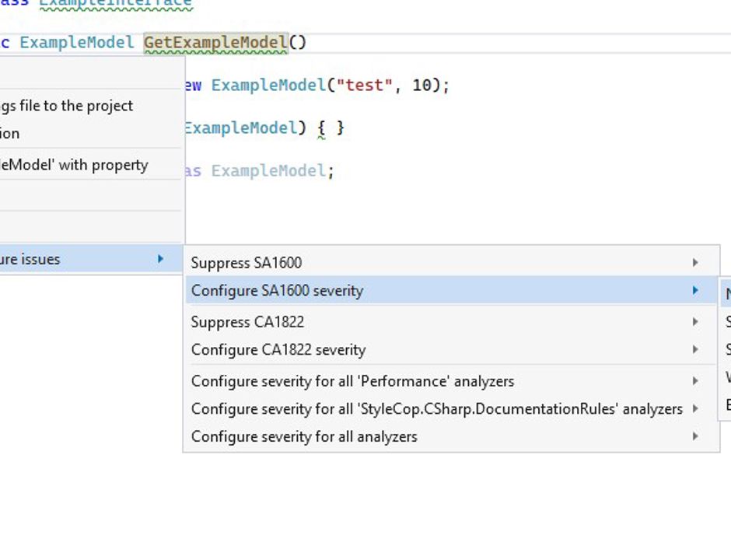Expand arrow beside Suppress CA1822
The height and width of the screenshot is (560, 731).
(695, 322)
